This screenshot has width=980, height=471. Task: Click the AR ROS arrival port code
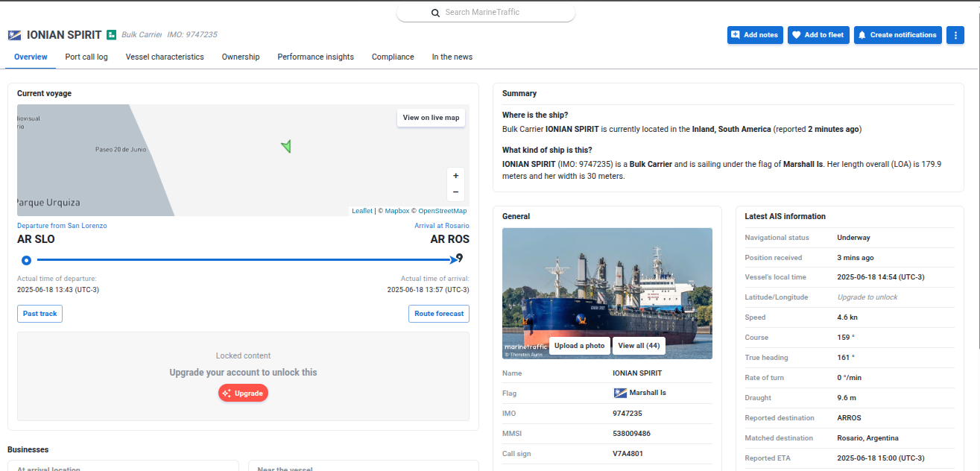(450, 239)
